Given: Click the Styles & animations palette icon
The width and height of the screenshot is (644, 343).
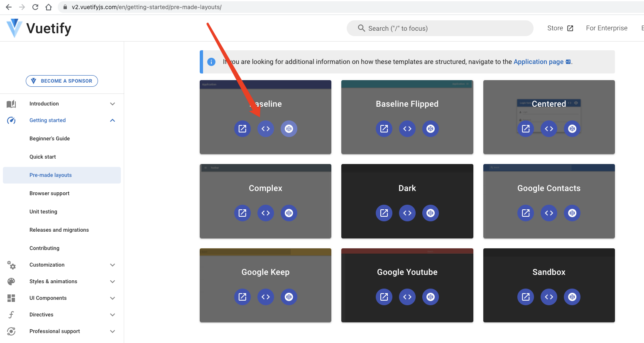Looking at the screenshot, I should click(x=11, y=281).
